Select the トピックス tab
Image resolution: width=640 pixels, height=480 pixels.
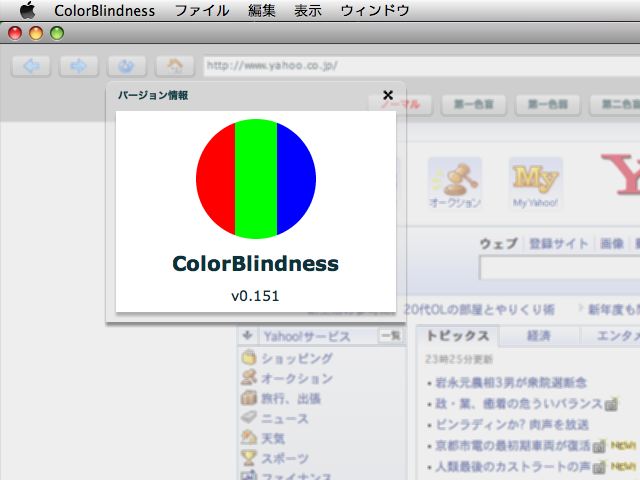(x=456, y=336)
